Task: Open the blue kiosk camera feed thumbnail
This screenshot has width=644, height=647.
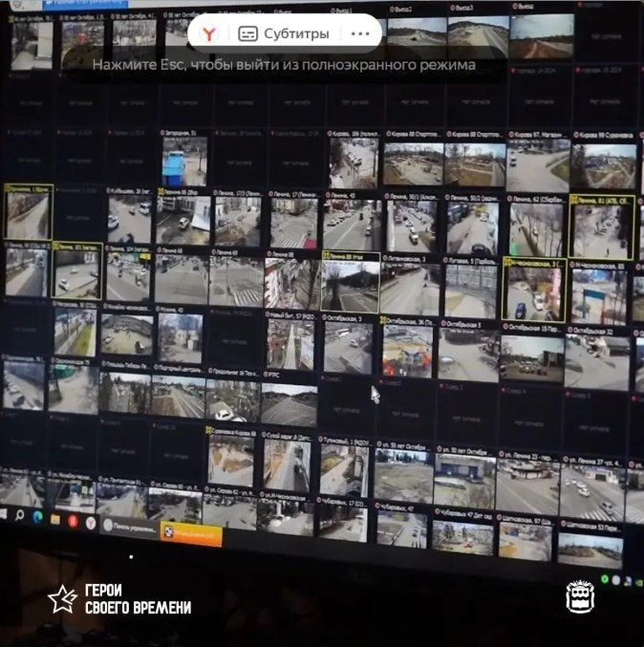Action: pyautogui.click(x=183, y=162)
